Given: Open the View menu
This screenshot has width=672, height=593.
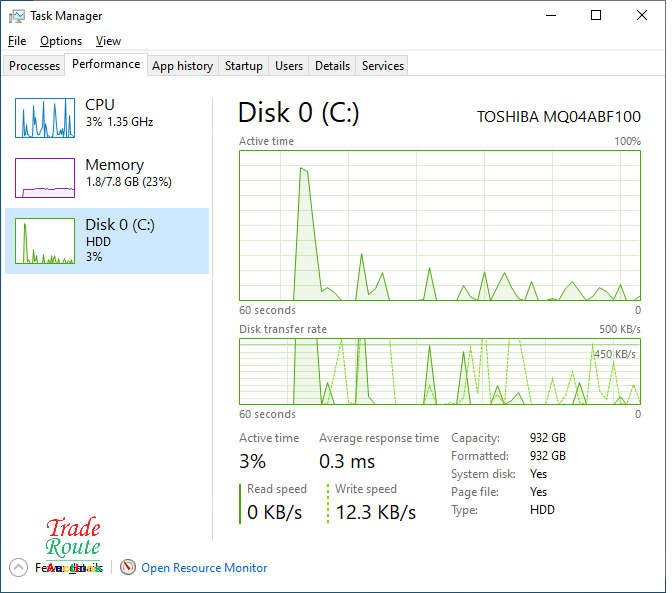Looking at the screenshot, I should pos(108,41).
